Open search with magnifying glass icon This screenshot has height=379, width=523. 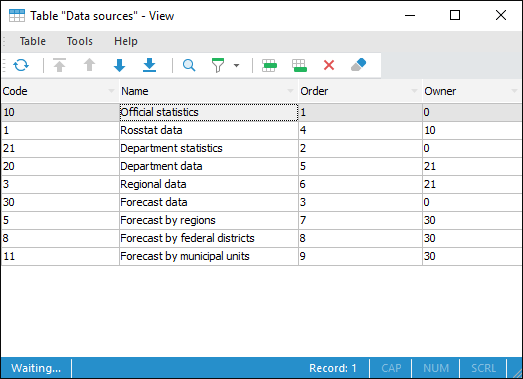(189, 65)
